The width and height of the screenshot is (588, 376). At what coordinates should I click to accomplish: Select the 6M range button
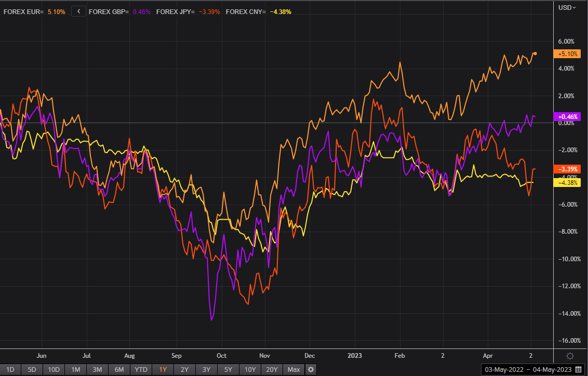pyautogui.click(x=118, y=369)
